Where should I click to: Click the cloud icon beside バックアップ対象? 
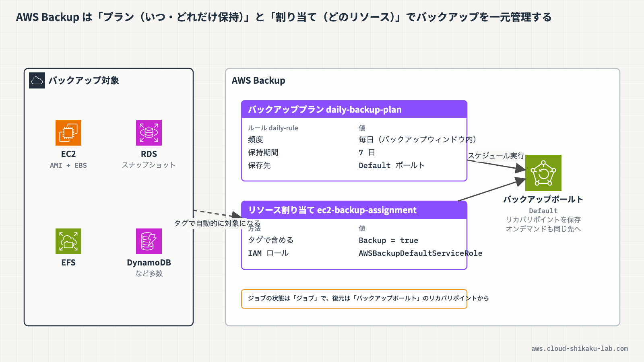[x=37, y=80]
